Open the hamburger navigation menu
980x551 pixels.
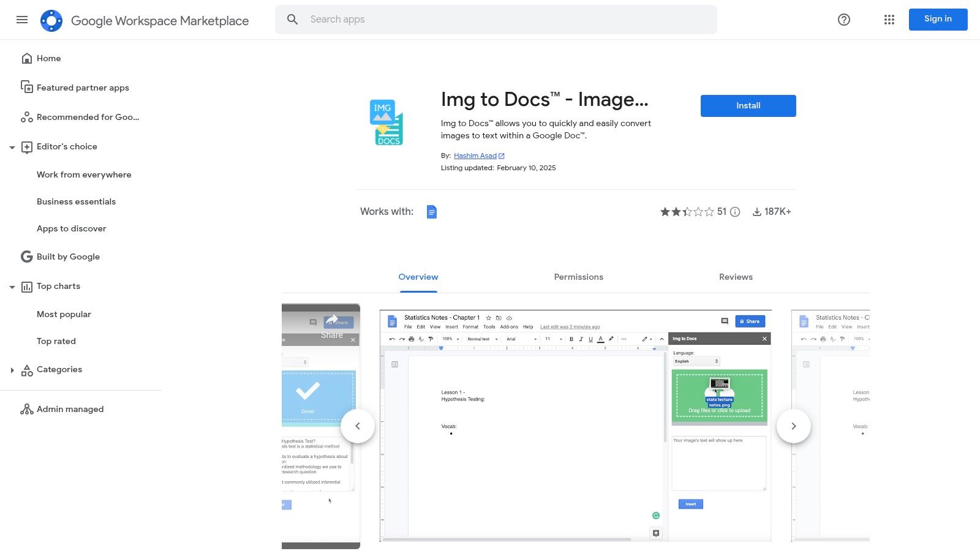click(22, 20)
